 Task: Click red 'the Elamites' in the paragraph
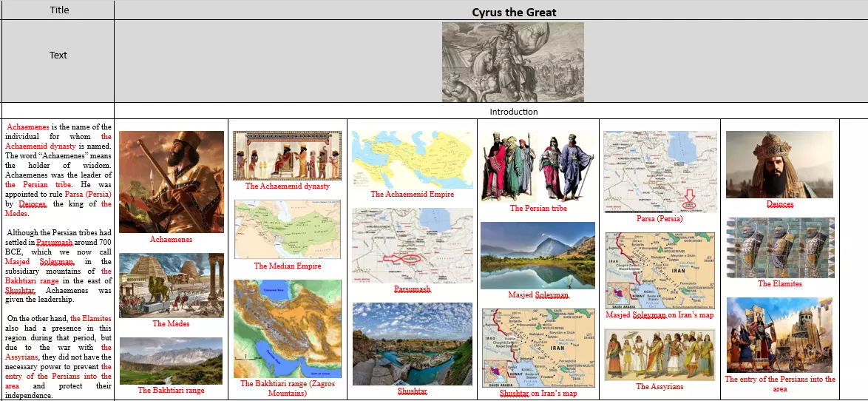(91, 318)
